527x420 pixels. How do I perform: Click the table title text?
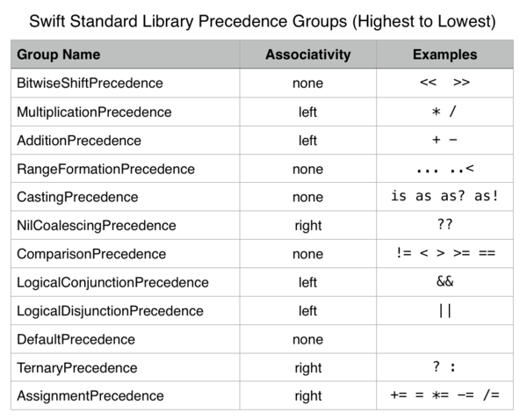(x=263, y=21)
